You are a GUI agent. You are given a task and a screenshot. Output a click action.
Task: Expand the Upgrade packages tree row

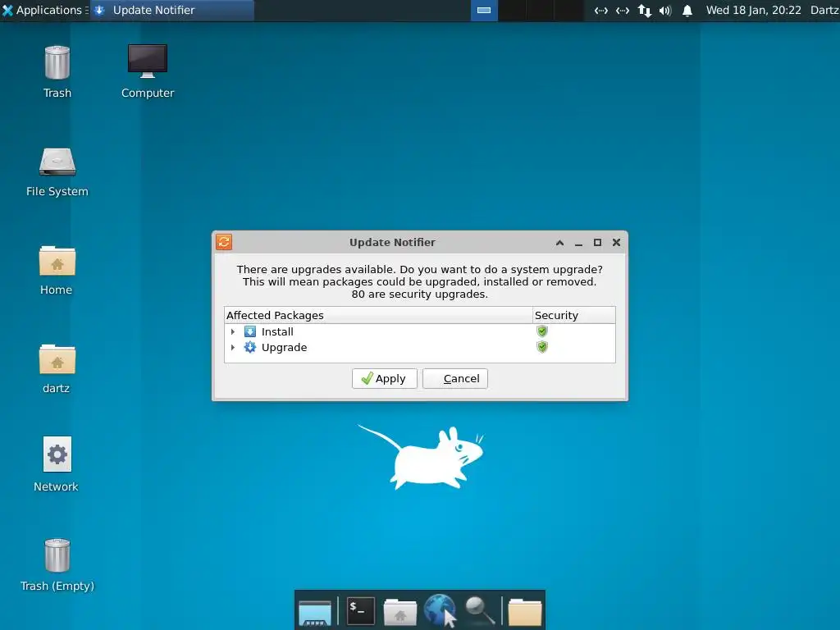(x=232, y=348)
